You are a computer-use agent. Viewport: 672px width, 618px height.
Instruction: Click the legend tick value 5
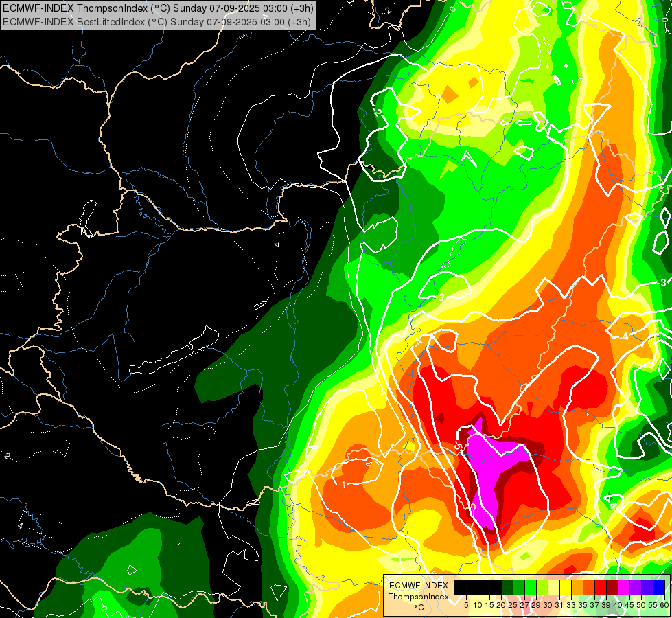tap(466, 605)
